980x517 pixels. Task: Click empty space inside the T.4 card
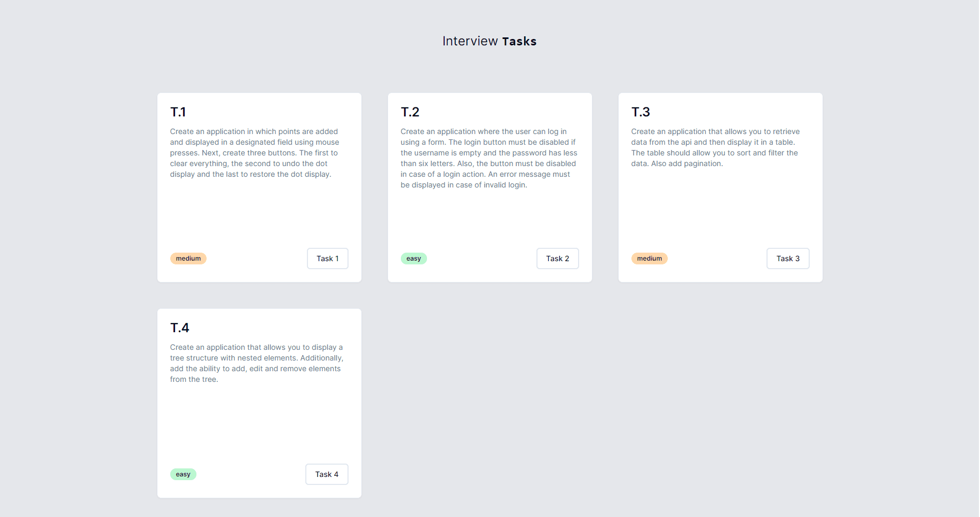point(259,422)
